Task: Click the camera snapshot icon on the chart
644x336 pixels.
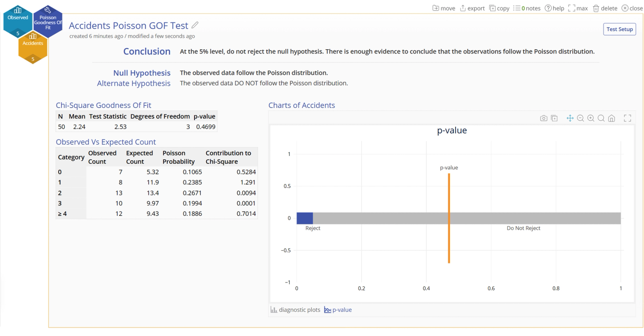Action: click(x=544, y=118)
